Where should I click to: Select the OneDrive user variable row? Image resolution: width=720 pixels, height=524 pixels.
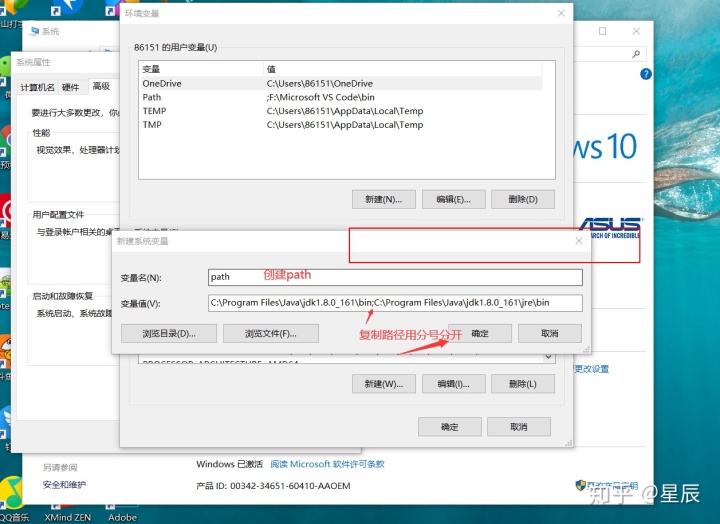[341, 84]
